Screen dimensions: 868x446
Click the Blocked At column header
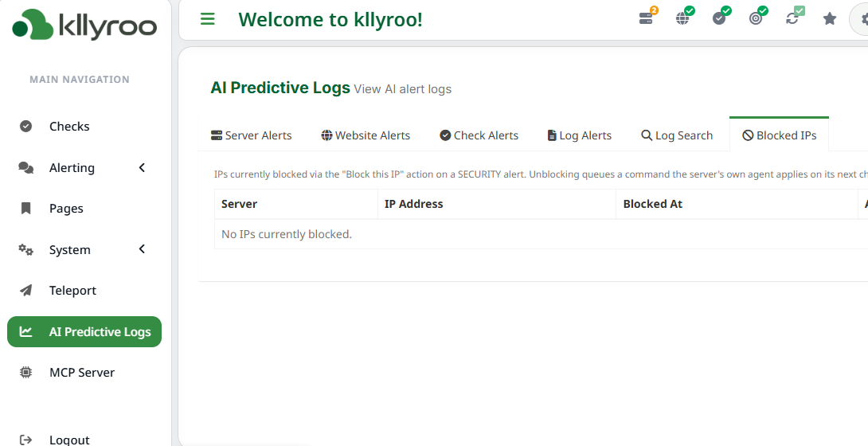pyautogui.click(x=737, y=204)
